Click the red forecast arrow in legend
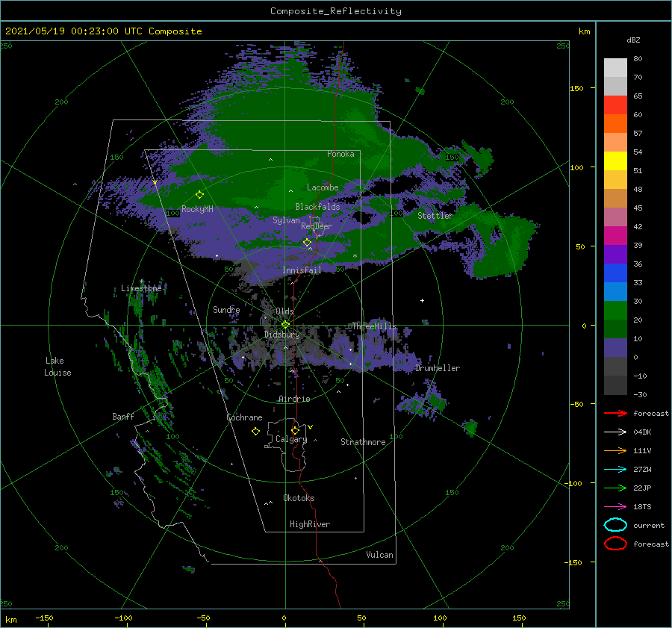Image resolution: width=672 pixels, height=628 pixels. 615,413
